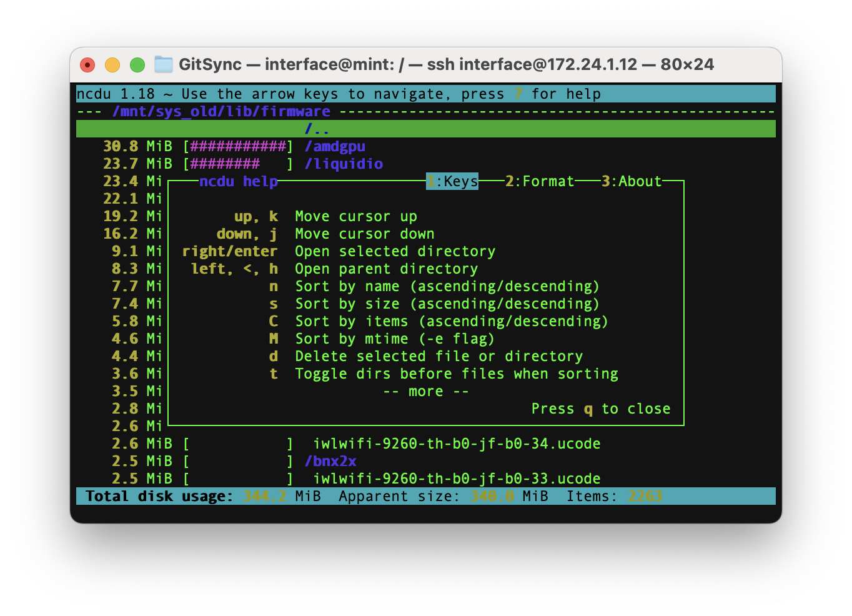
Task: Click the amdgpu size usage bar
Action: point(238,146)
